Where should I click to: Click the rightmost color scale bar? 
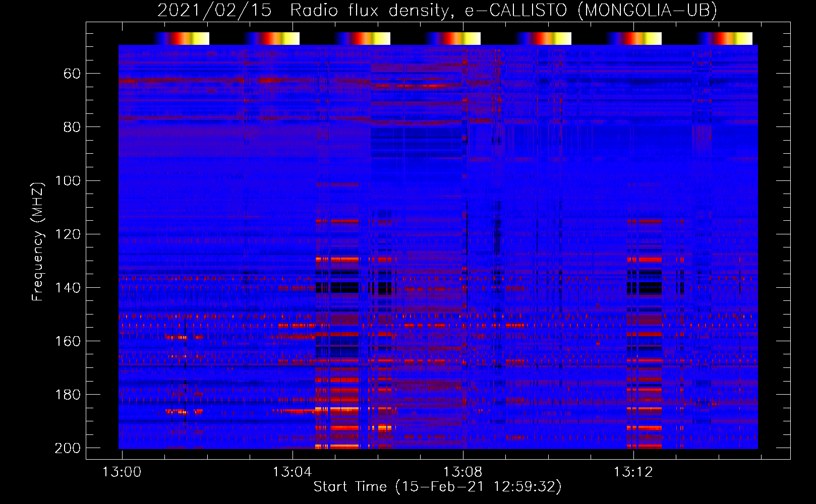point(725,39)
